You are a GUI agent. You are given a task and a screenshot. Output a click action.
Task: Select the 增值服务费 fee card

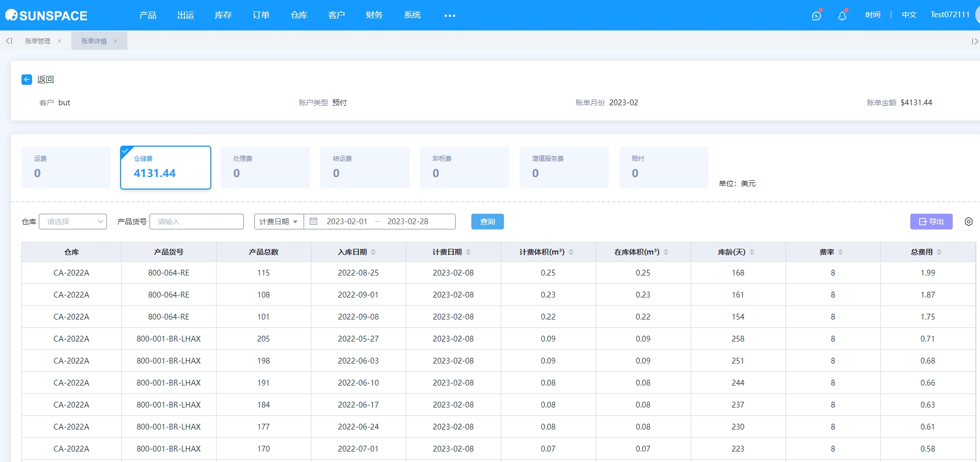pyautogui.click(x=564, y=168)
